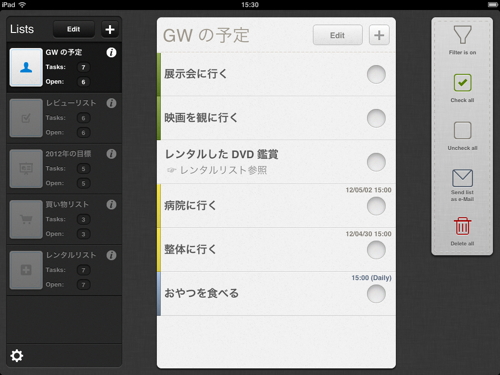Select the レンタルリスト list name
This screenshot has height=375, width=500.
coord(71,255)
